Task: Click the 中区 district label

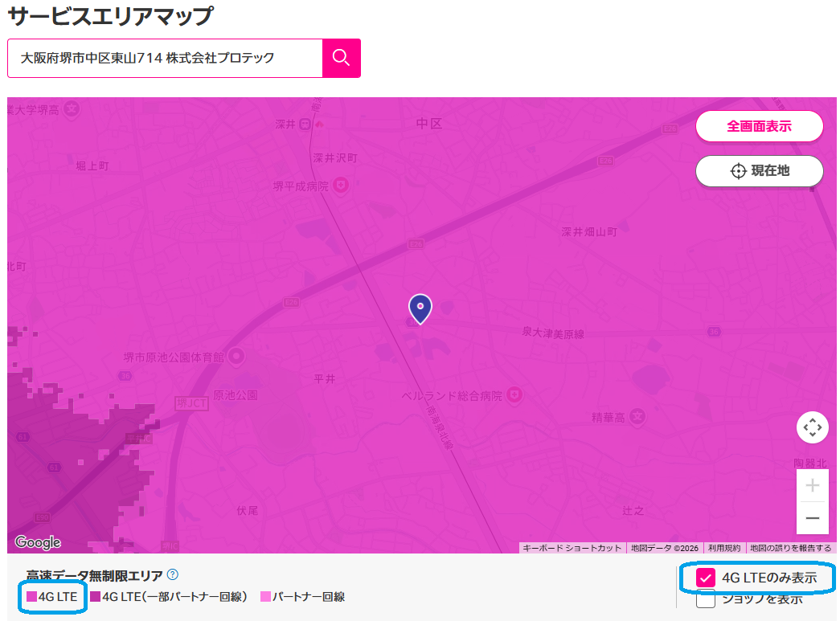Action: coord(429,124)
